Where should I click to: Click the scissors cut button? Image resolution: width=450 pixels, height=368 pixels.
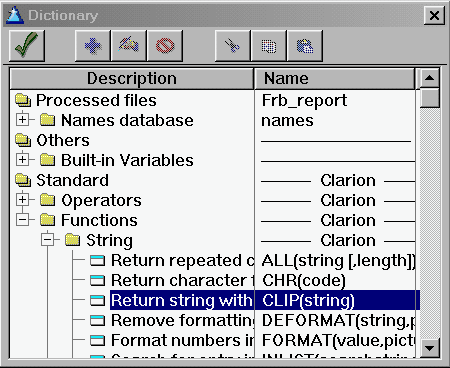(232, 46)
